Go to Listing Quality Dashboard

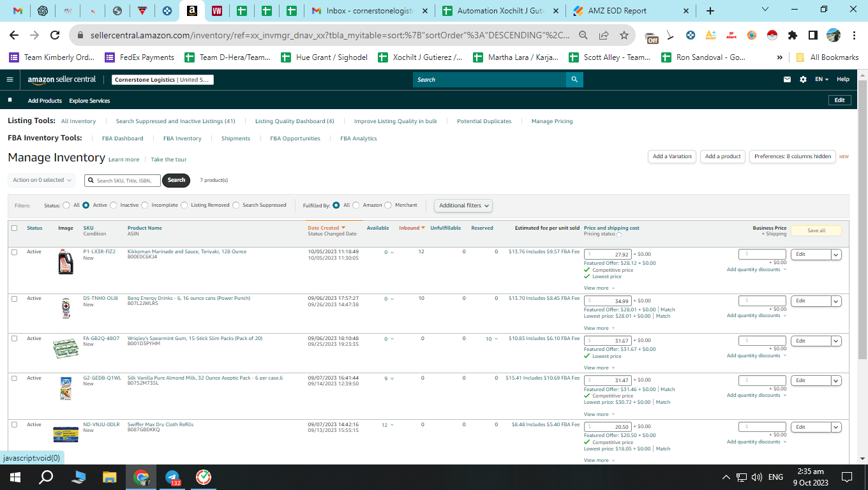click(295, 121)
